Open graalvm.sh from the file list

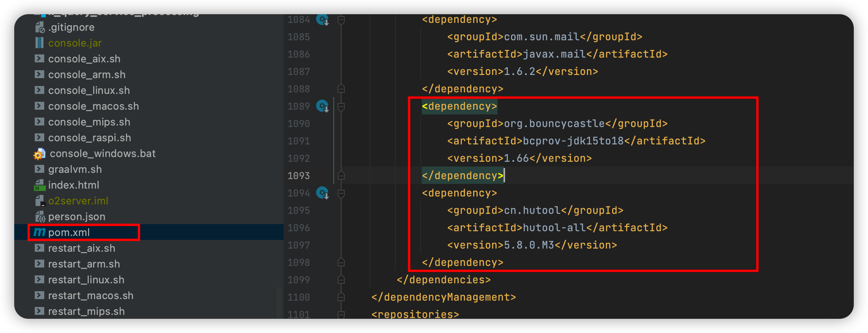[x=75, y=169]
